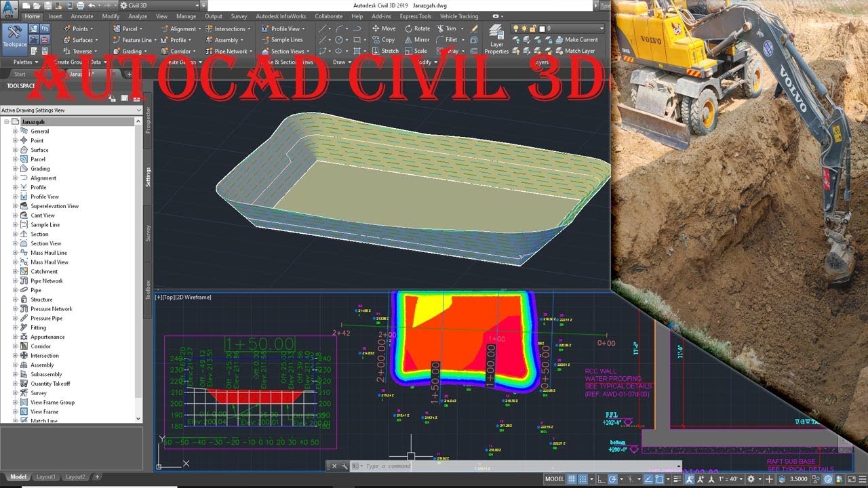Switch to the Survey ribbon tab
The height and width of the screenshot is (488, 868).
239,16
